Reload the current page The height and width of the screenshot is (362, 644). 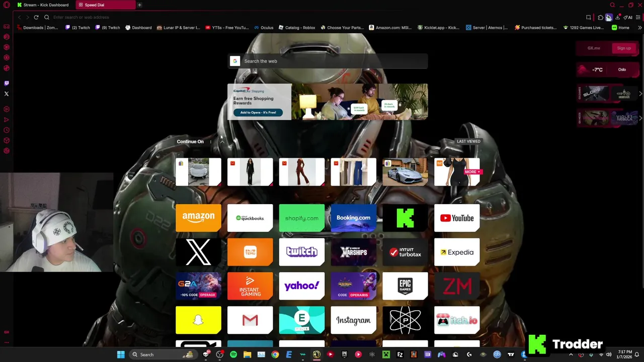[36, 17]
